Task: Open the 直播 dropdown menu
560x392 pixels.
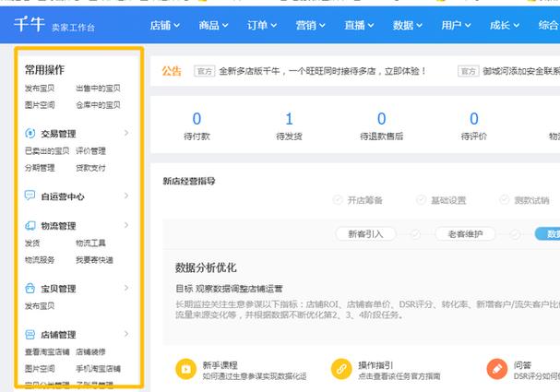Action: (359, 25)
